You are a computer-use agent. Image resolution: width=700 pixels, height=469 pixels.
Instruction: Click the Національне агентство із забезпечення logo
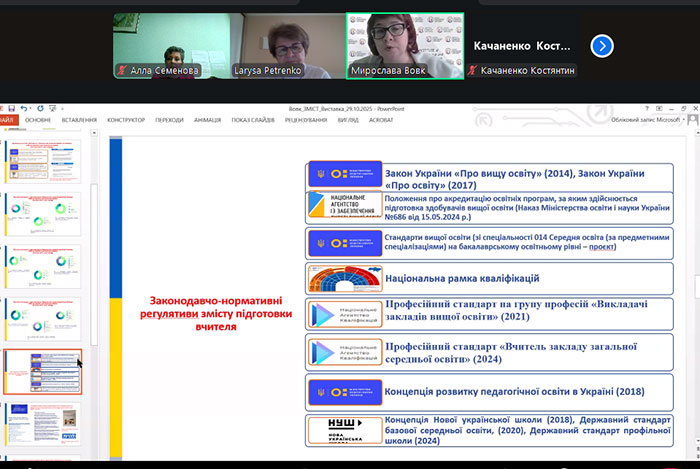tap(343, 207)
